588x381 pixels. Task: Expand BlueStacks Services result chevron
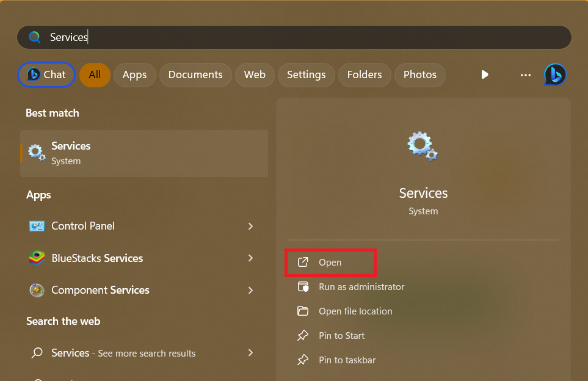[x=250, y=258]
